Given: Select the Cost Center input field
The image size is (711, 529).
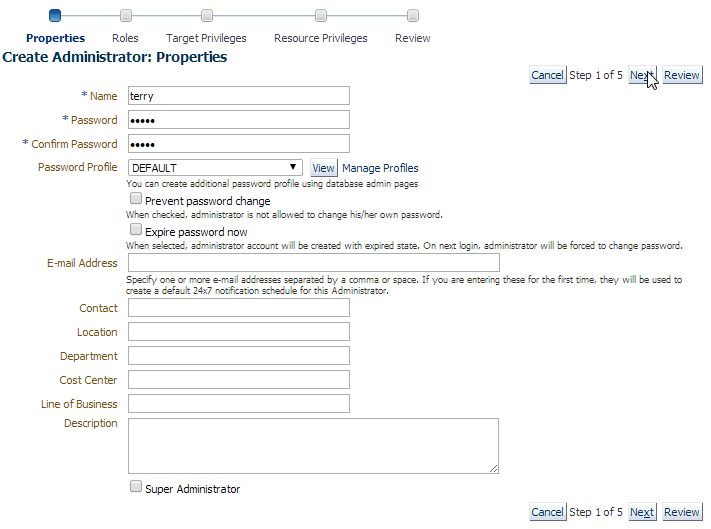Looking at the screenshot, I should pos(239,380).
